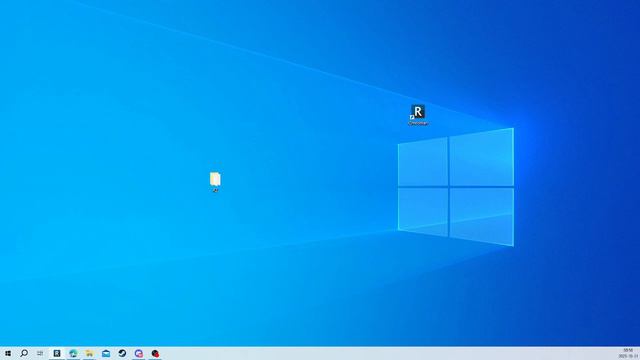This screenshot has width=640, height=360.
Task: Open the black and red taskbar app
Action: pyautogui.click(x=155, y=353)
